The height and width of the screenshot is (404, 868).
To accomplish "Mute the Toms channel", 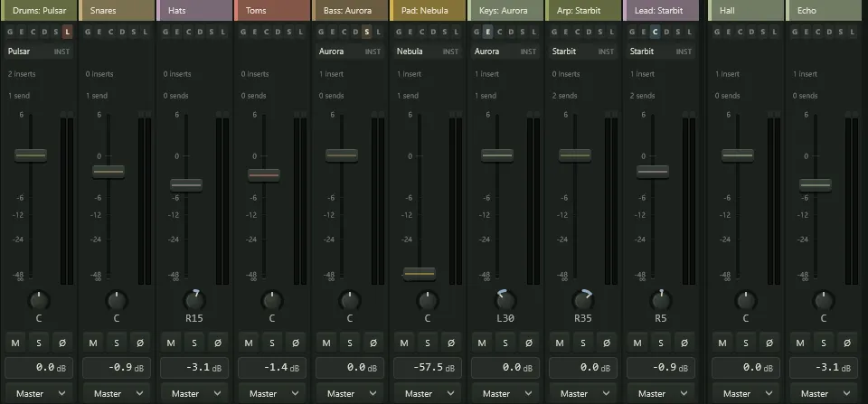I will point(249,343).
